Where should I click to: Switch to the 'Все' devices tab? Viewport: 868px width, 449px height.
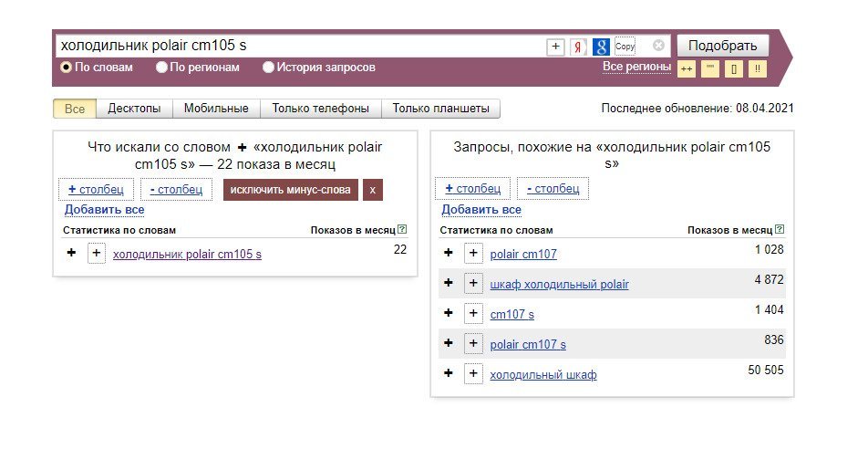(x=75, y=109)
